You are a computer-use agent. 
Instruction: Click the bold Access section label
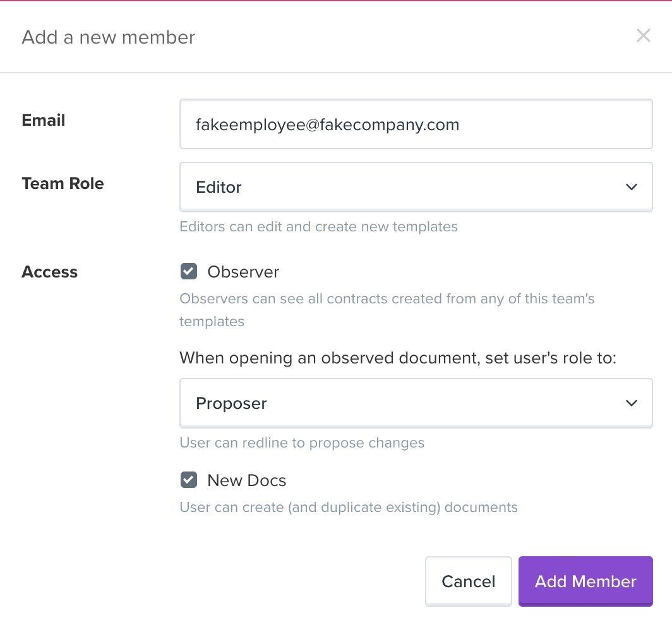click(x=49, y=272)
